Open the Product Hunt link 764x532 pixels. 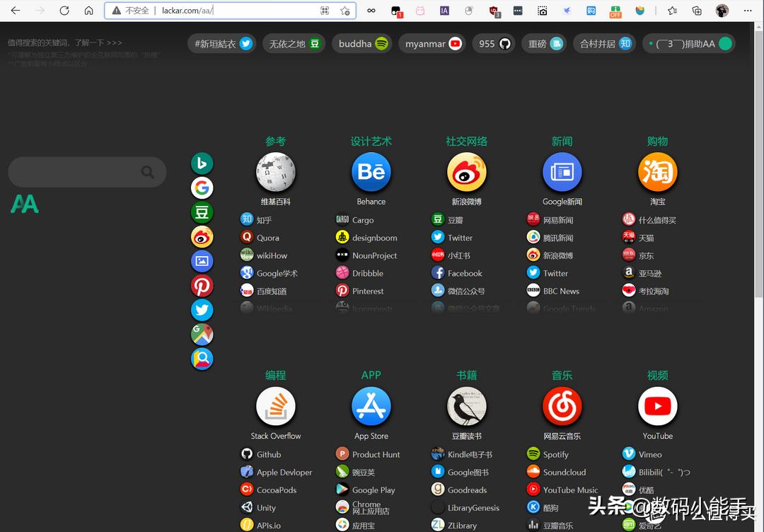point(368,455)
